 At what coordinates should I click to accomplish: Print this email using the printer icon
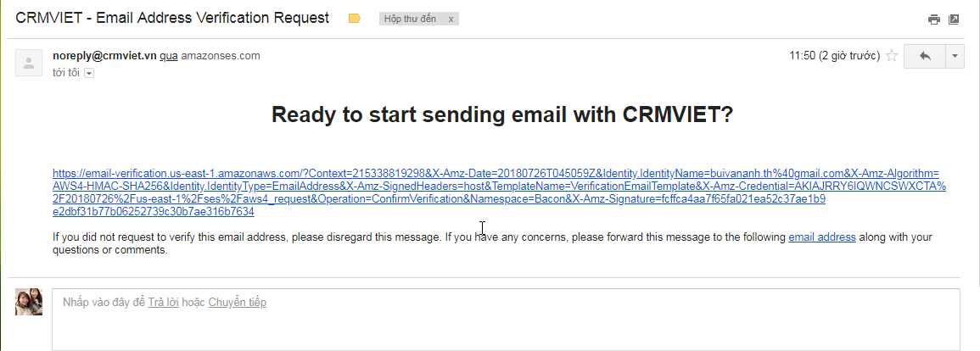tap(934, 19)
